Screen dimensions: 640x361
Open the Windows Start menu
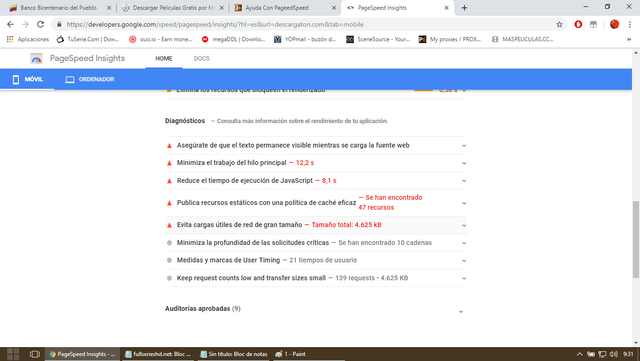click(x=13, y=354)
